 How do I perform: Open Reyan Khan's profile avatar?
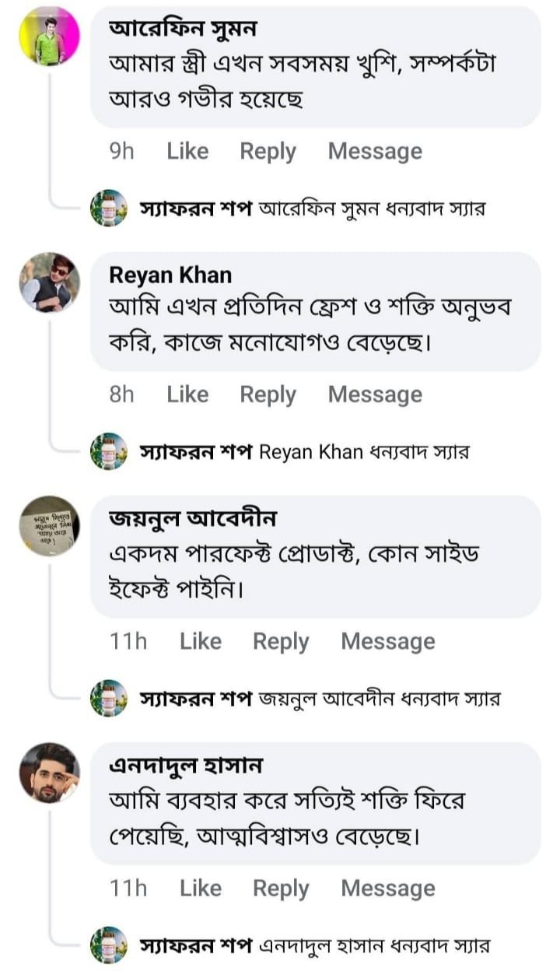[49, 282]
